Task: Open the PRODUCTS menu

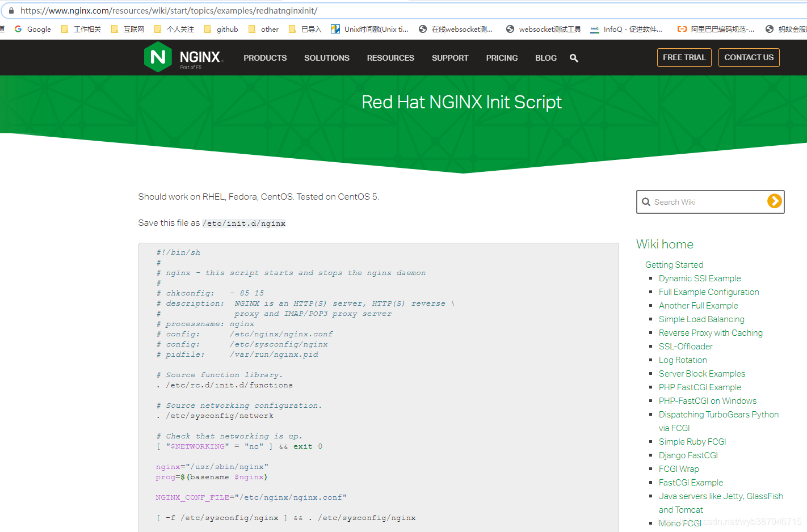Action: 265,58
